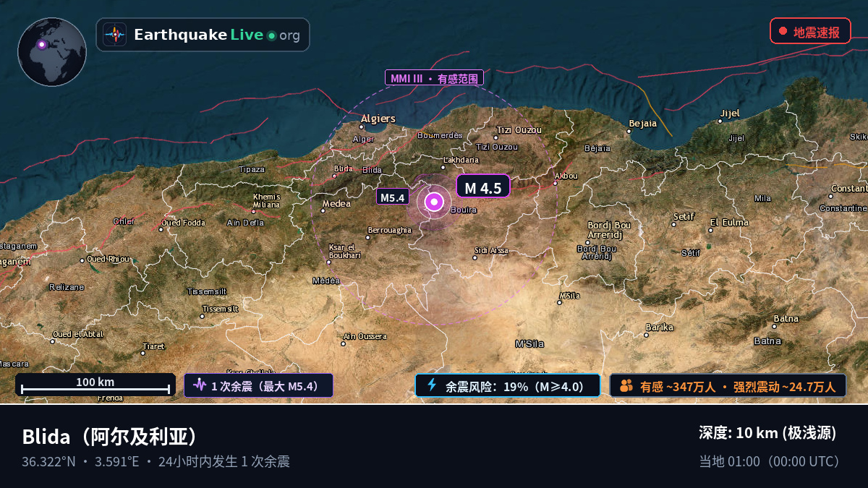
Task: Click the Oued Fodda town label
Action: (182, 223)
